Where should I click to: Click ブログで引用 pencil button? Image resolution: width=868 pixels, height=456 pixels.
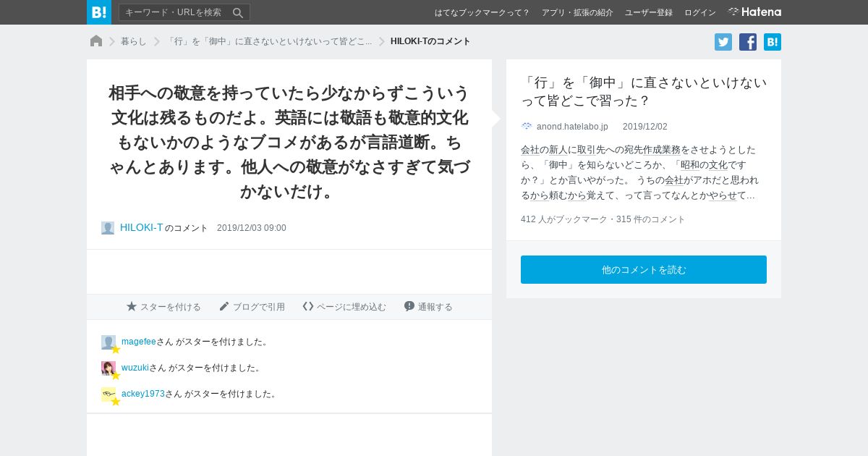tap(252, 307)
